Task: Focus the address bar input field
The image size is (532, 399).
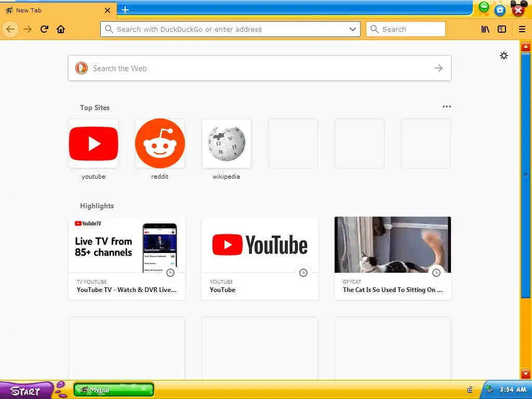Action: pyautogui.click(x=230, y=29)
